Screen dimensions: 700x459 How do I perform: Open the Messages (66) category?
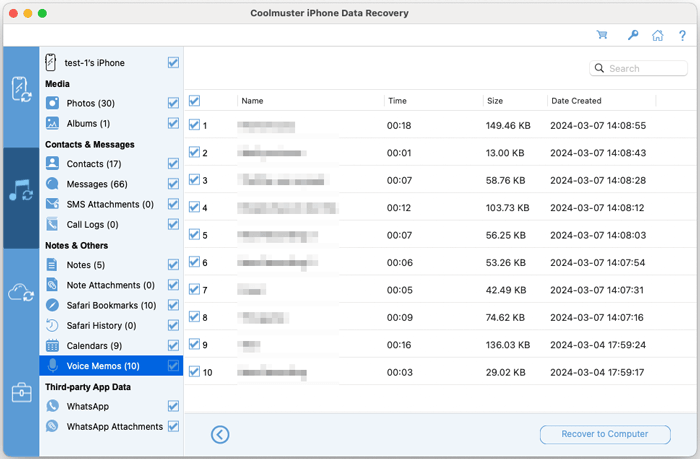(97, 184)
